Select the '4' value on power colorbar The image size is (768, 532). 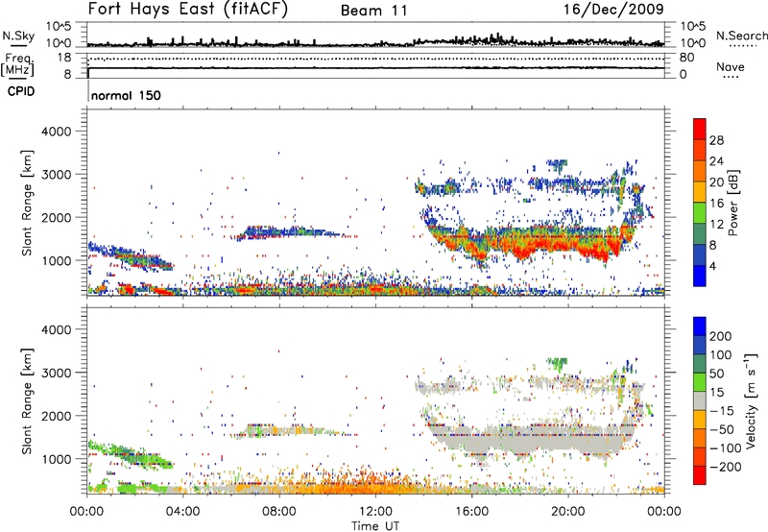click(x=712, y=266)
